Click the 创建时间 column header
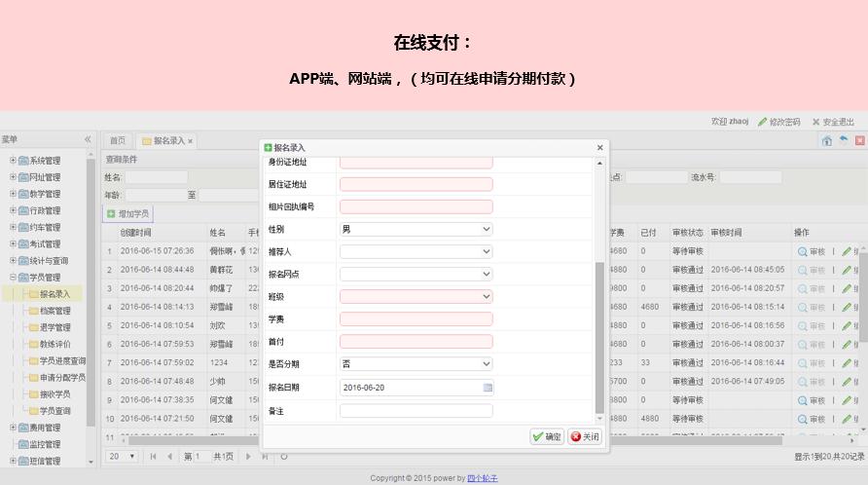The height and width of the screenshot is (485, 868). pos(135,233)
